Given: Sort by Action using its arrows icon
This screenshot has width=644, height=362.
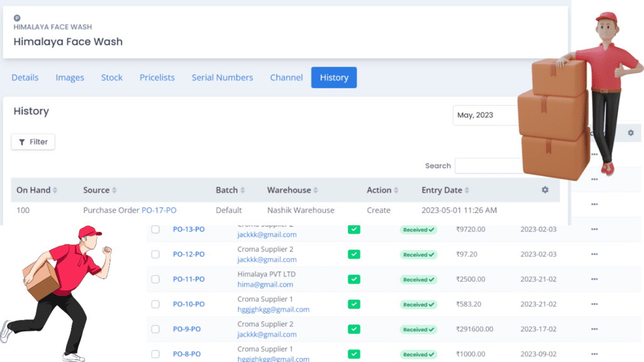Looking at the screenshot, I should [396, 190].
